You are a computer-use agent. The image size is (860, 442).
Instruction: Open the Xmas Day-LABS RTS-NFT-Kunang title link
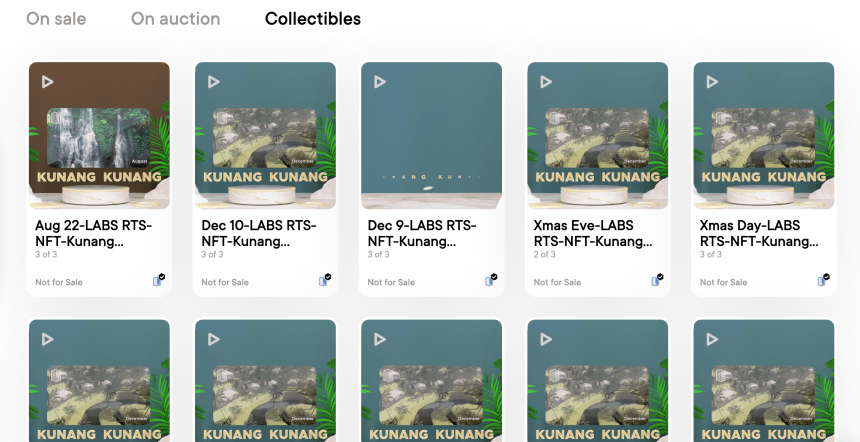tap(759, 234)
